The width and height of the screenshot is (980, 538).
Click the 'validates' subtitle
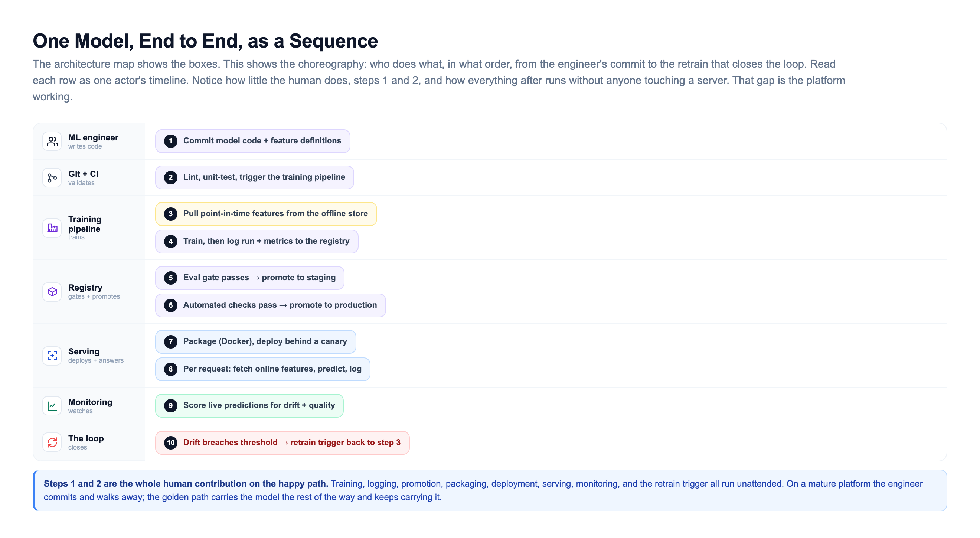(81, 183)
